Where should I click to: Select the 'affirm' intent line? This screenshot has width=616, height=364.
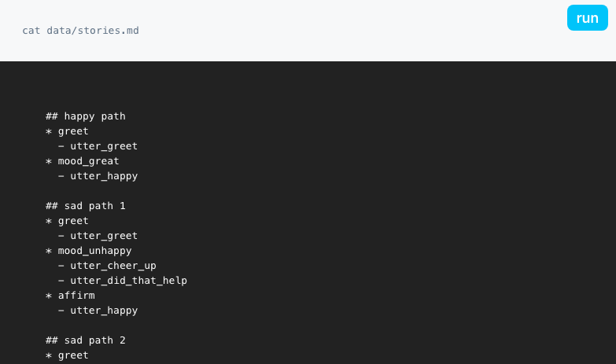coord(76,296)
